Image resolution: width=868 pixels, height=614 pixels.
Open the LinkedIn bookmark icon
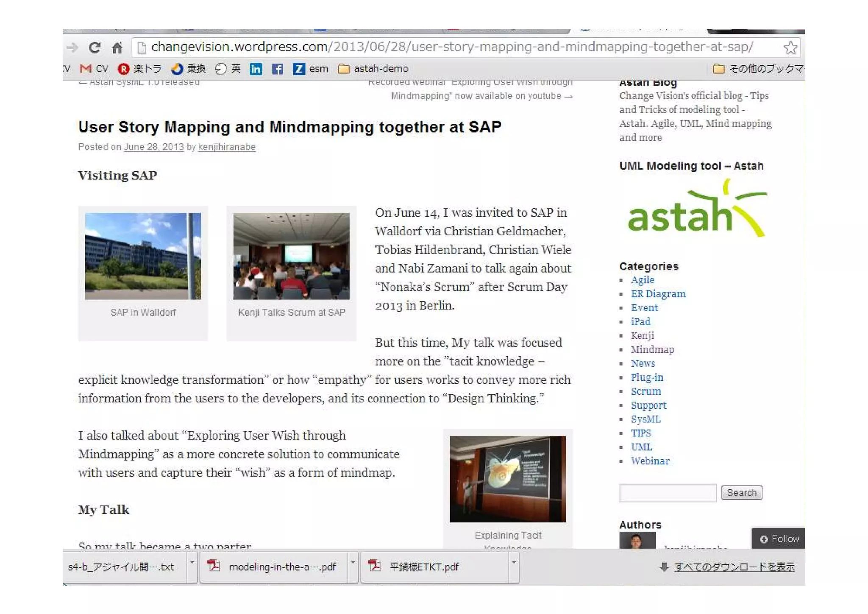[256, 69]
